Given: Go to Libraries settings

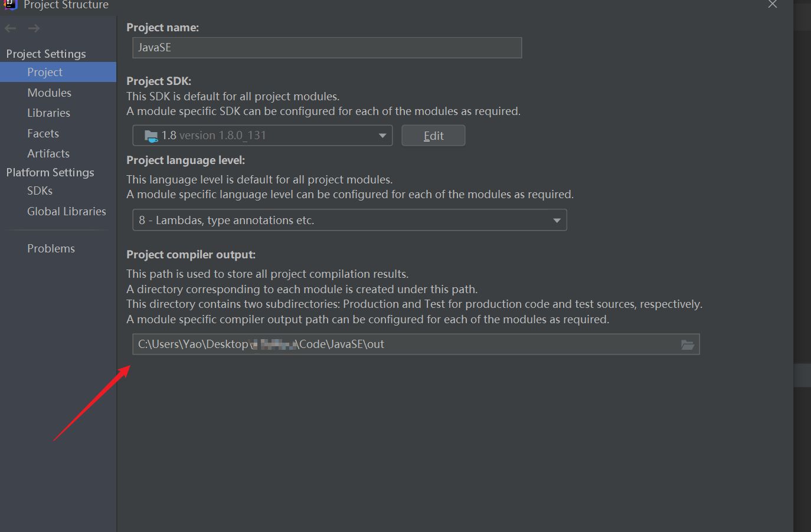Looking at the screenshot, I should (x=48, y=113).
